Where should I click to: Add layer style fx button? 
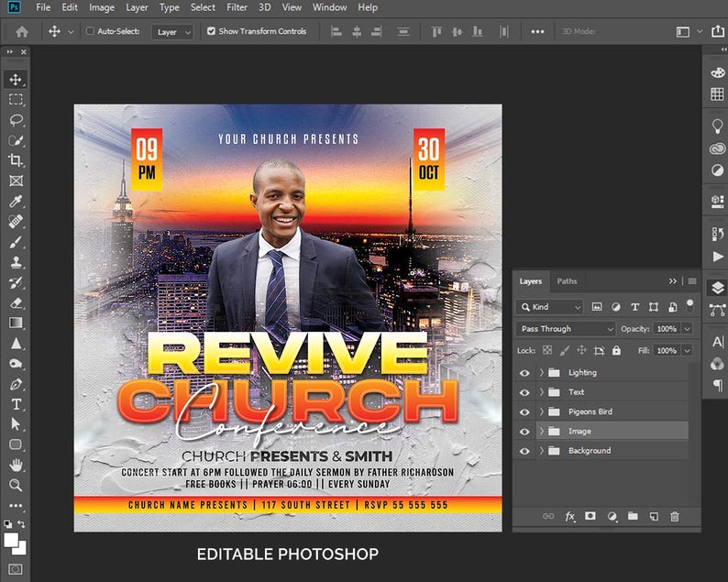point(570,516)
